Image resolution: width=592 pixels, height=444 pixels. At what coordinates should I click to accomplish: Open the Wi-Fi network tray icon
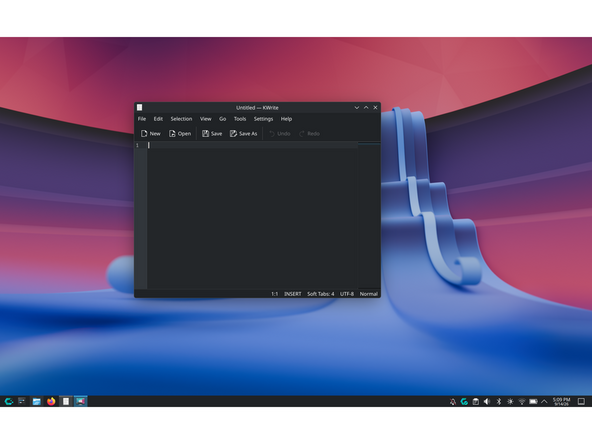point(522,402)
